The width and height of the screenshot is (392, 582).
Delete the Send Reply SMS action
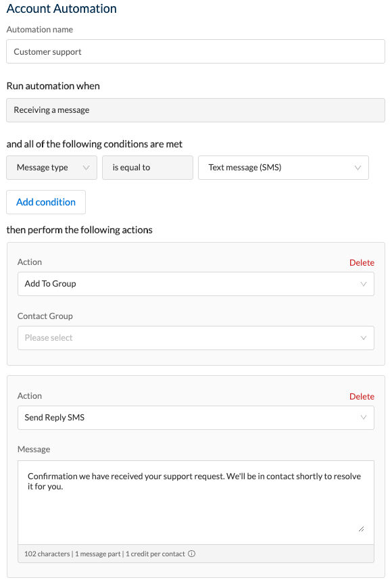(362, 396)
